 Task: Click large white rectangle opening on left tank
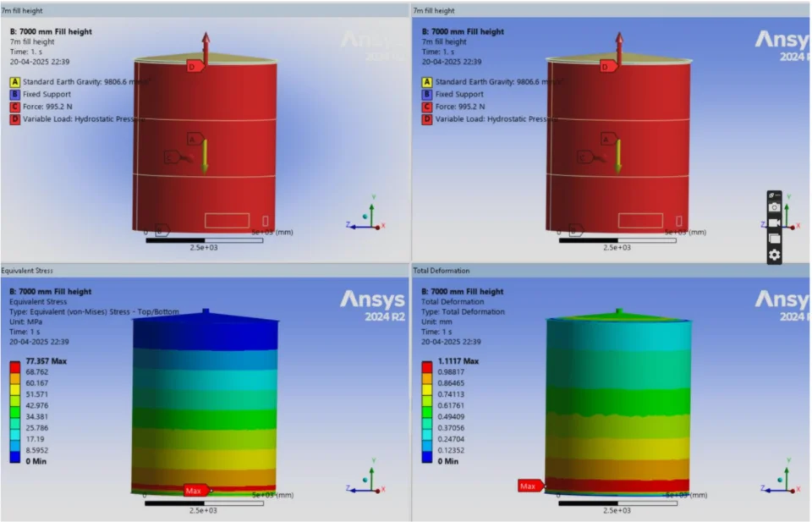point(227,221)
